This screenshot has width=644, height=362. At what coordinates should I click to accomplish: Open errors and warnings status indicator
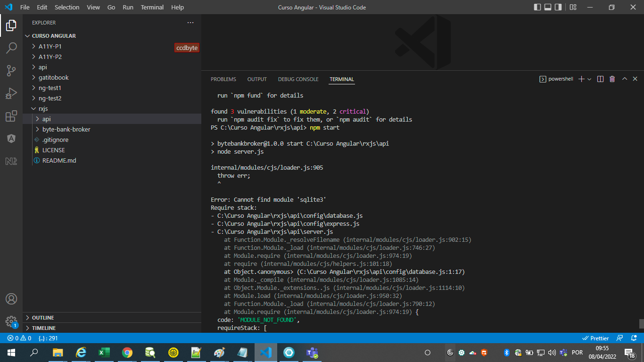[x=19, y=338]
